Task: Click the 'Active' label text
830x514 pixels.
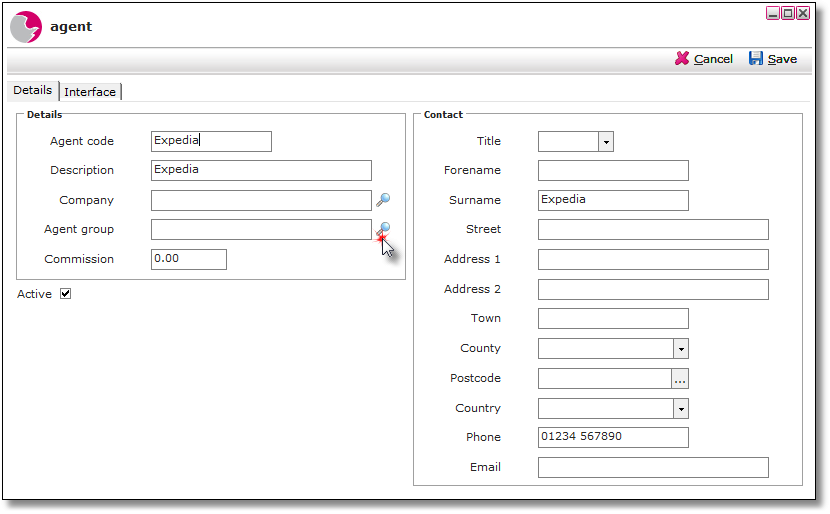Action: (34, 294)
